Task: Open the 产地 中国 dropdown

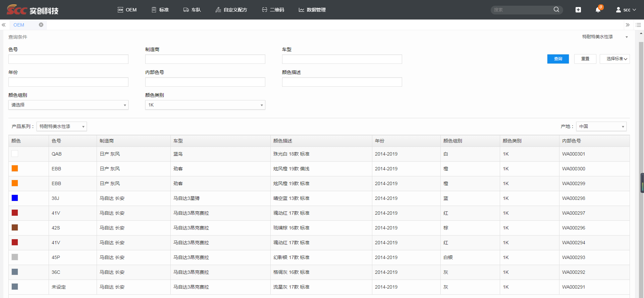Action: [601, 126]
